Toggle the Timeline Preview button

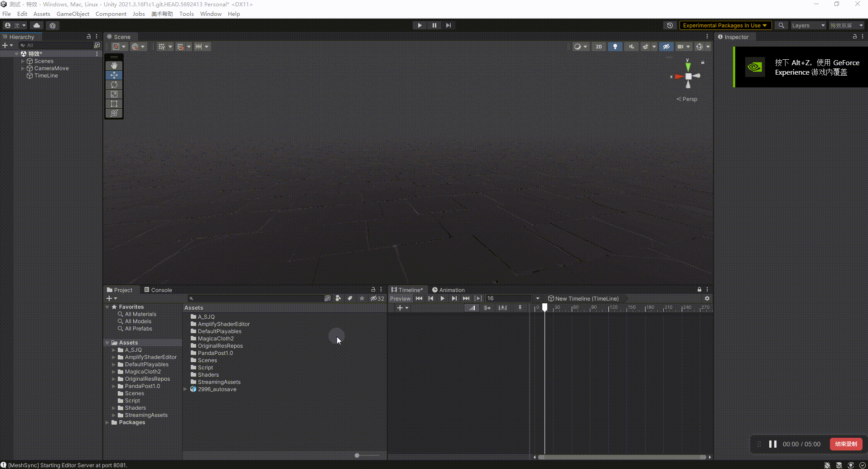point(400,298)
